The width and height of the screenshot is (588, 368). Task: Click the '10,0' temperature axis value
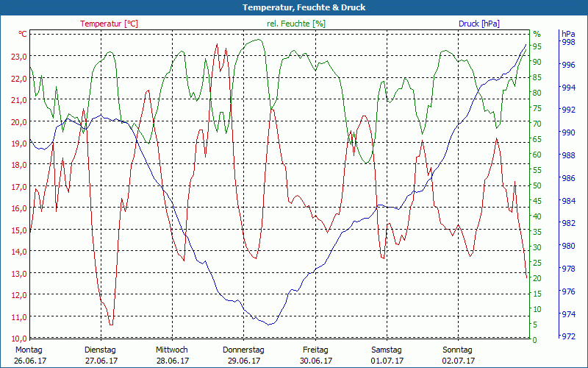20,339
